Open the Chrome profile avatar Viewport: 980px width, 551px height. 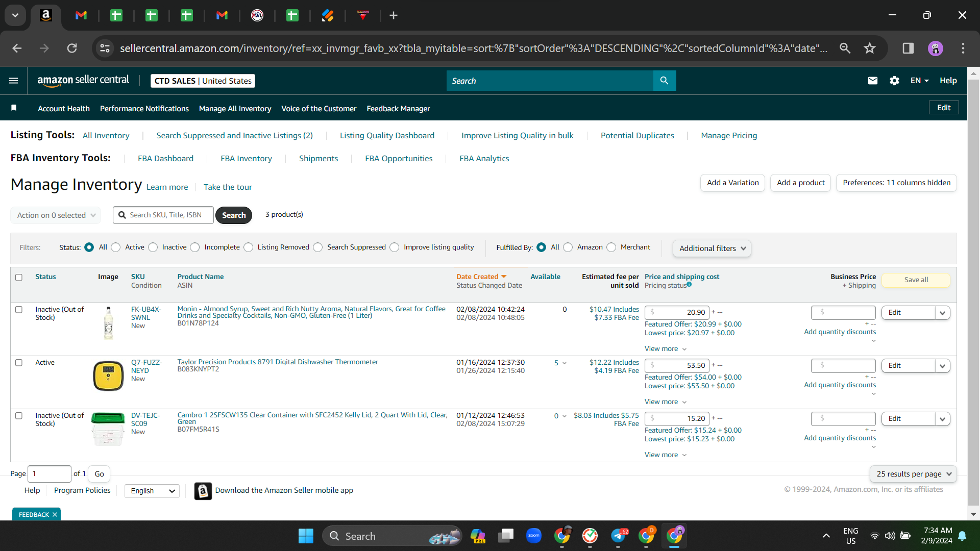936,48
